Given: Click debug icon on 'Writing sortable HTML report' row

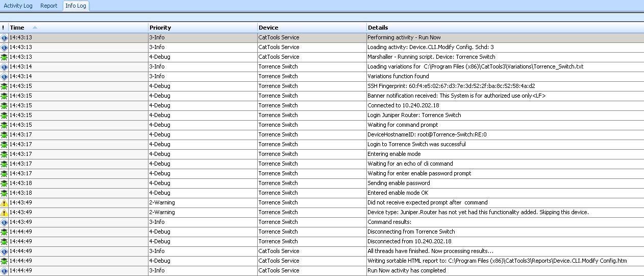Looking at the screenshot, I should pyautogui.click(x=4, y=261).
